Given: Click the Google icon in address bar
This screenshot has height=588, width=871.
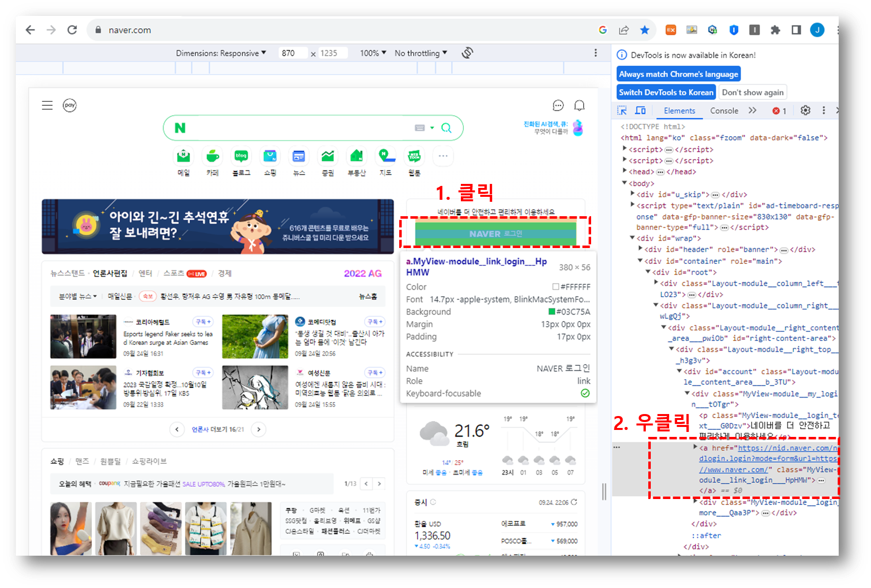Looking at the screenshot, I should tap(603, 30).
